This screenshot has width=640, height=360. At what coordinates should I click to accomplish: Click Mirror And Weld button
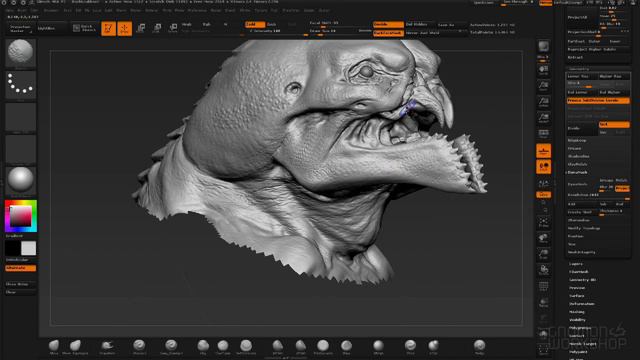coord(423,33)
